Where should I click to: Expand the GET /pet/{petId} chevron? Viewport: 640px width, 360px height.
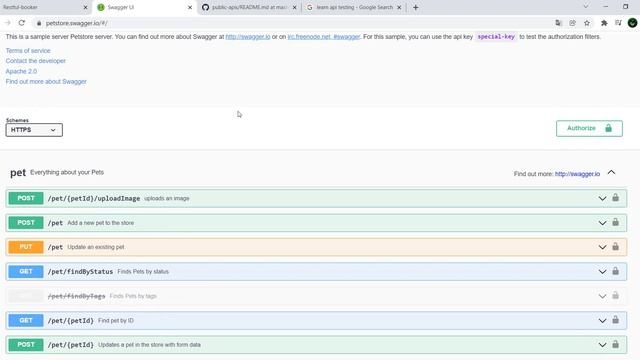point(602,320)
